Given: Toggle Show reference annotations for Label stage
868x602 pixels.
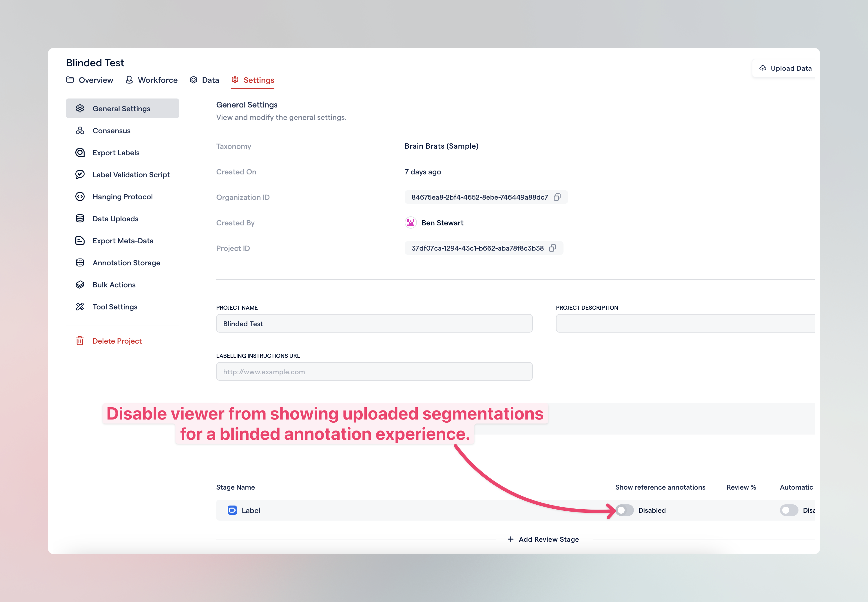Looking at the screenshot, I should pyautogui.click(x=625, y=510).
